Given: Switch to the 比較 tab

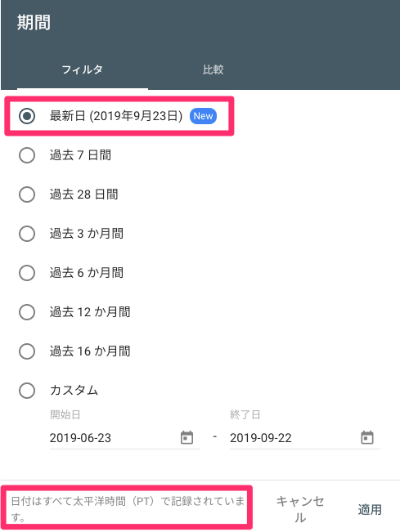Looking at the screenshot, I should tap(213, 69).
